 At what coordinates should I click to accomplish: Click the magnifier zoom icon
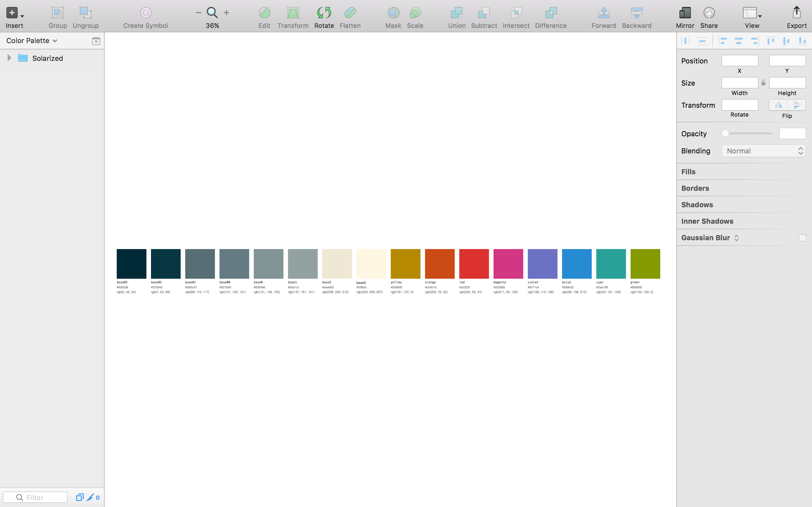click(212, 13)
